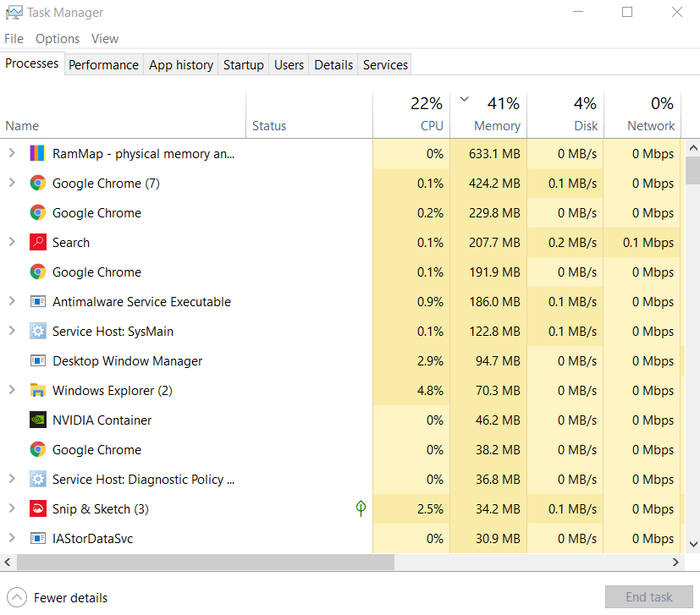Screen dimensions: 700x615
Task: Click the 186.0 MB memory value
Action: click(x=494, y=302)
